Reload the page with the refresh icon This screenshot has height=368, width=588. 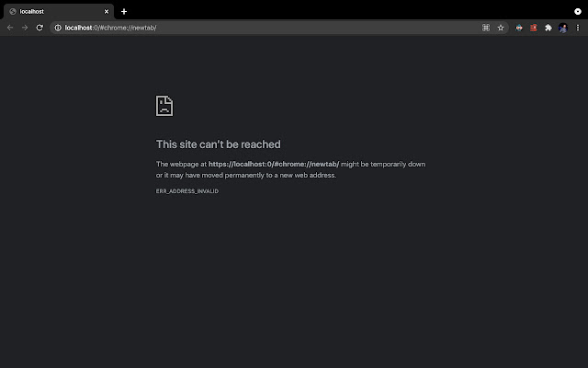point(40,28)
